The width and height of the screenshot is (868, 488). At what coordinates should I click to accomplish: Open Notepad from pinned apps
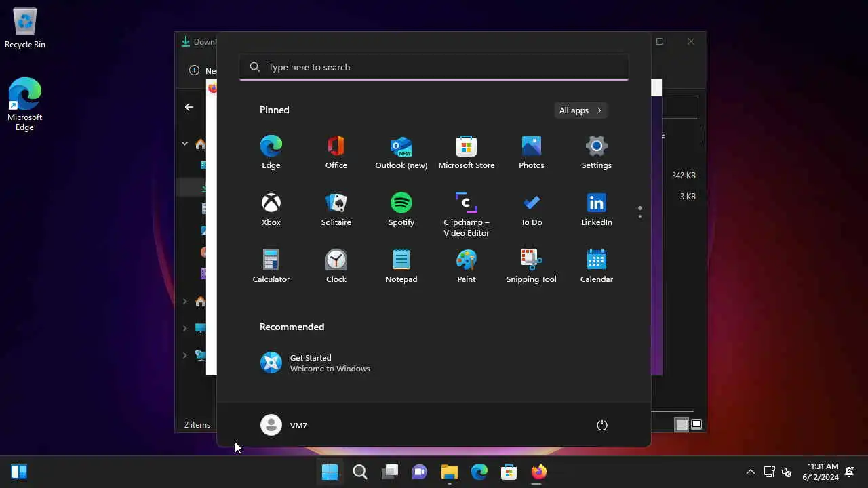pos(401,266)
